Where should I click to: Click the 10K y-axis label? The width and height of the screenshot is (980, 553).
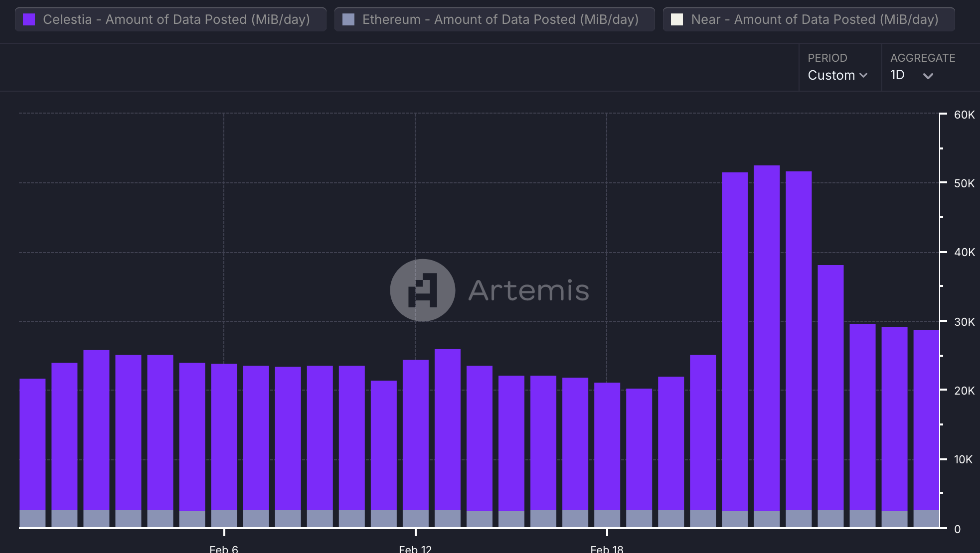(x=963, y=459)
